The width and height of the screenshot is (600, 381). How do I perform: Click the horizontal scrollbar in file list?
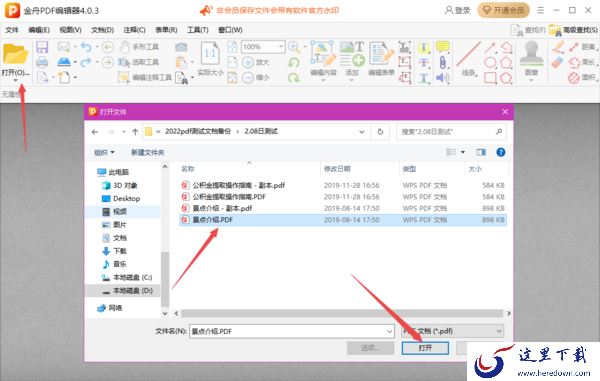tap(342, 314)
